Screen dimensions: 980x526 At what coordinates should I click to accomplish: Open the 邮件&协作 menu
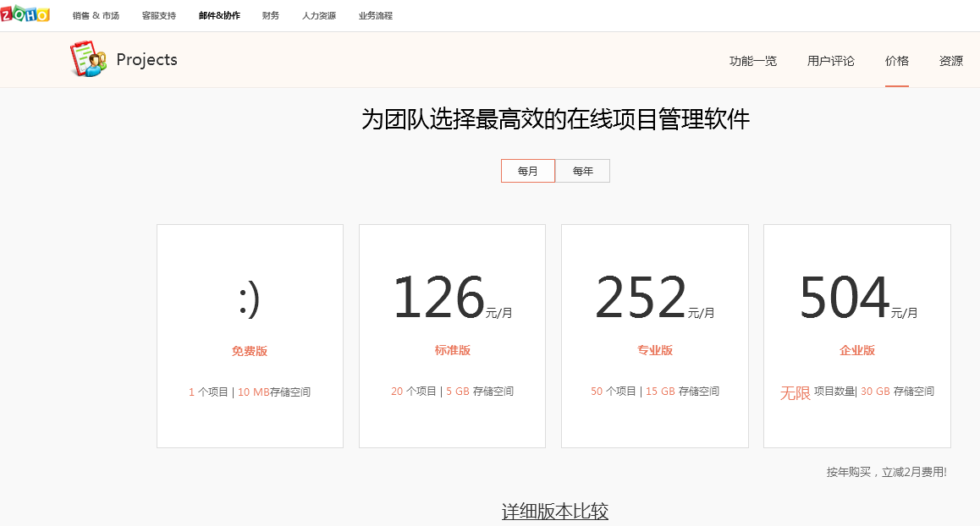point(219,16)
